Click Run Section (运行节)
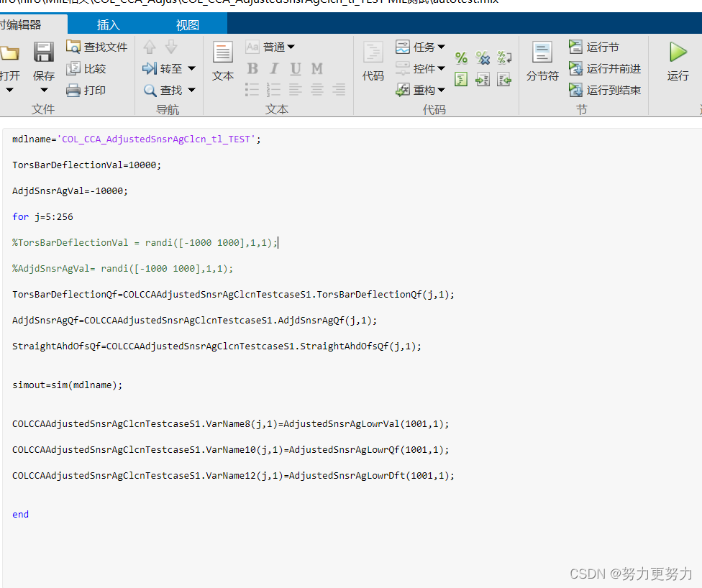The width and height of the screenshot is (702, 588). tap(594, 47)
